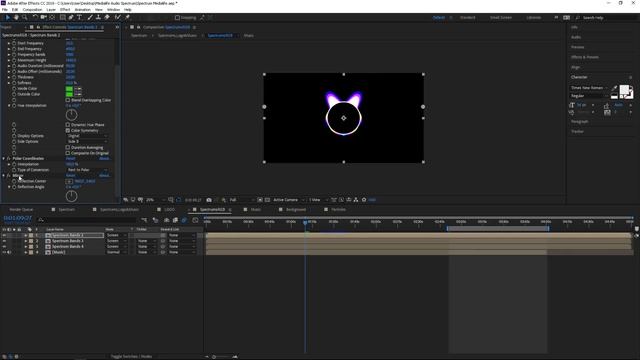Select the Standard workspace
Image resolution: width=640 pixels, height=360 pixels.
468,18
